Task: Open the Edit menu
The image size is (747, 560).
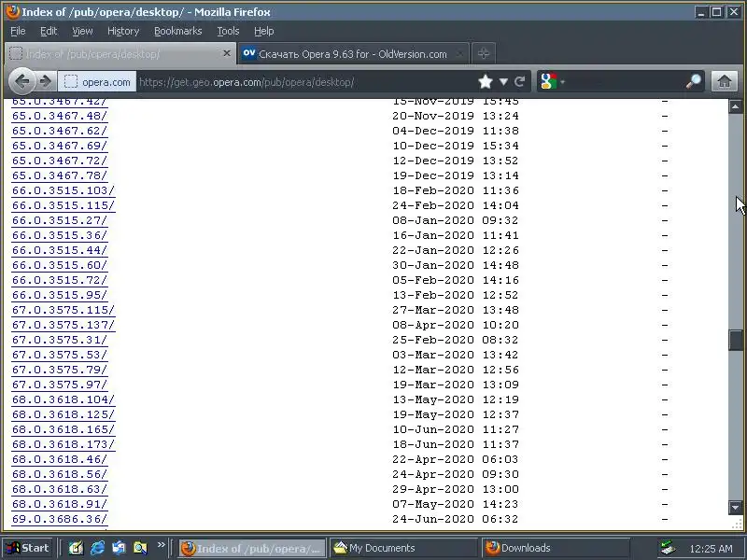Action: pyautogui.click(x=49, y=31)
